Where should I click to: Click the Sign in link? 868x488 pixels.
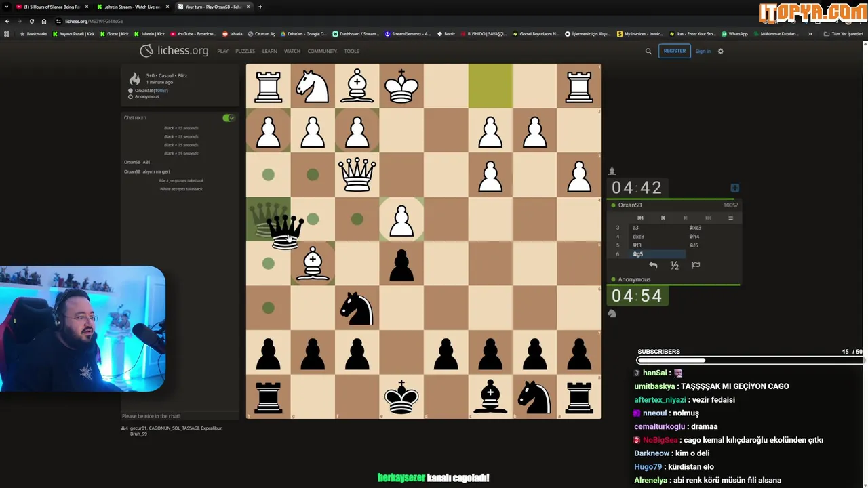point(703,51)
